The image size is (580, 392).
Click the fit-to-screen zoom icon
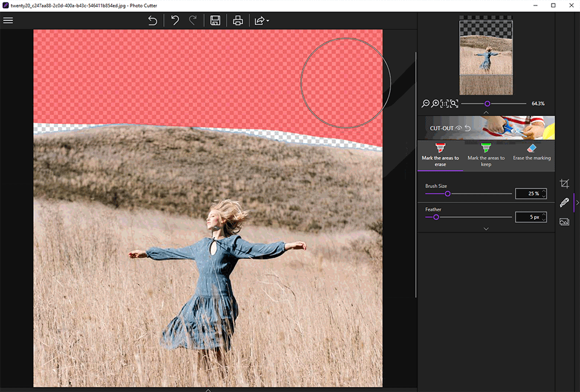click(x=454, y=104)
